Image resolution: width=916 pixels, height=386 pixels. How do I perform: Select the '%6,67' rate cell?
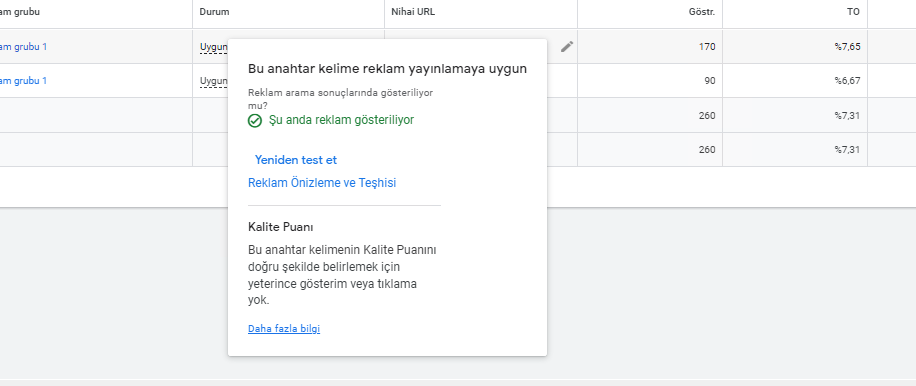tap(847, 81)
